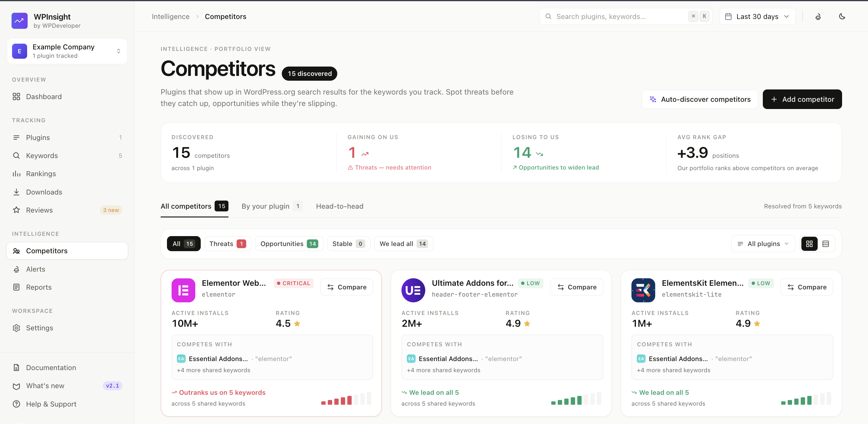Click the Losing To Us downtrend icon
The height and width of the screenshot is (424, 868).
[x=539, y=154]
